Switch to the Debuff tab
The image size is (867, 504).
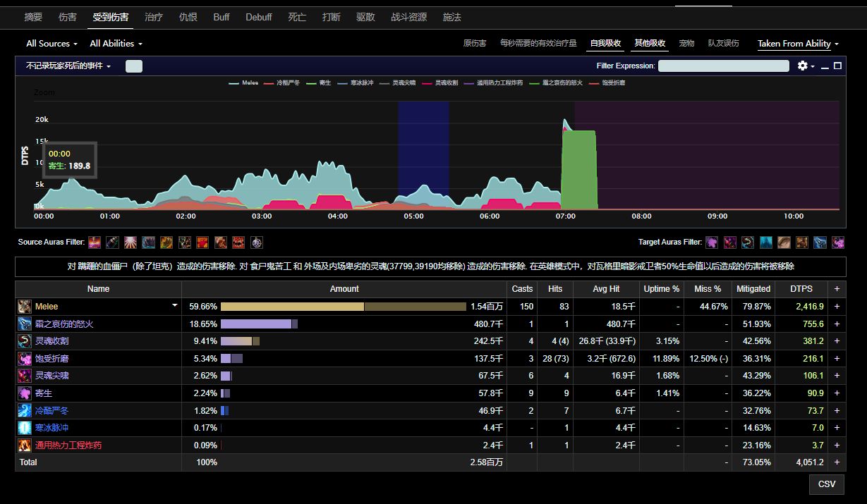[x=259, y=17]
